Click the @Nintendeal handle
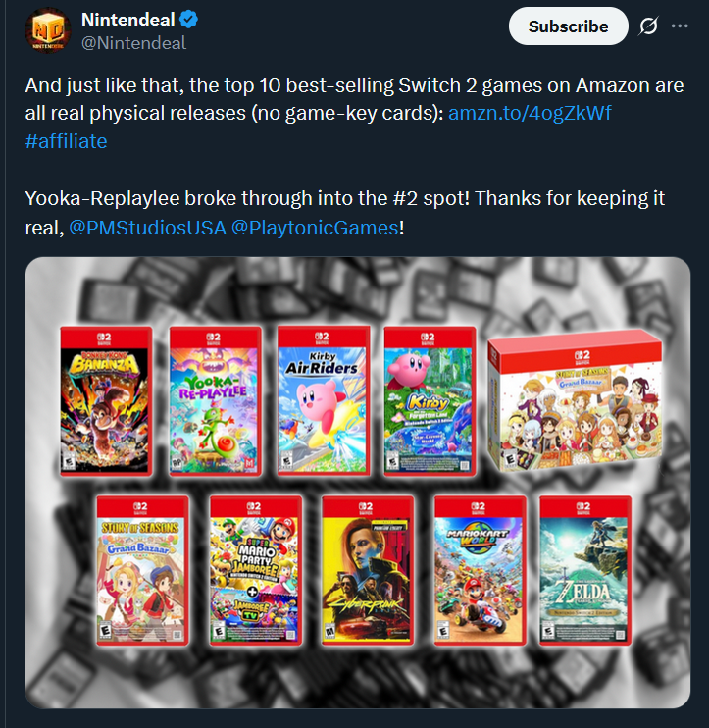Image resolution: width=709 pixels, height=728 pixels. [x=133, y=43]
